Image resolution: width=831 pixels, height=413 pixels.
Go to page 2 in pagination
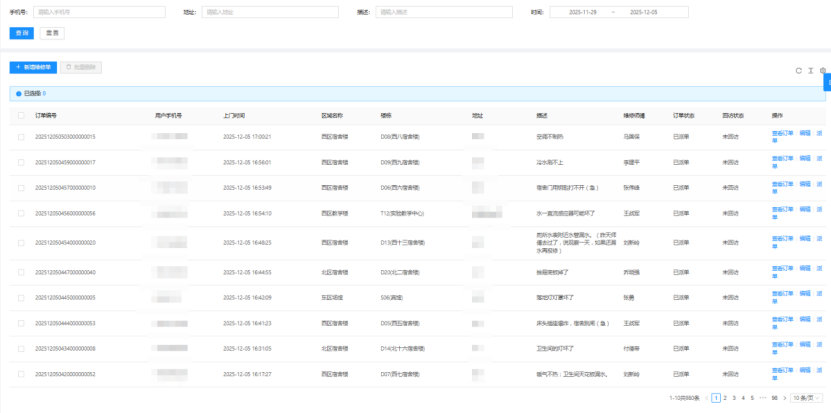click(x=726, y=397)
